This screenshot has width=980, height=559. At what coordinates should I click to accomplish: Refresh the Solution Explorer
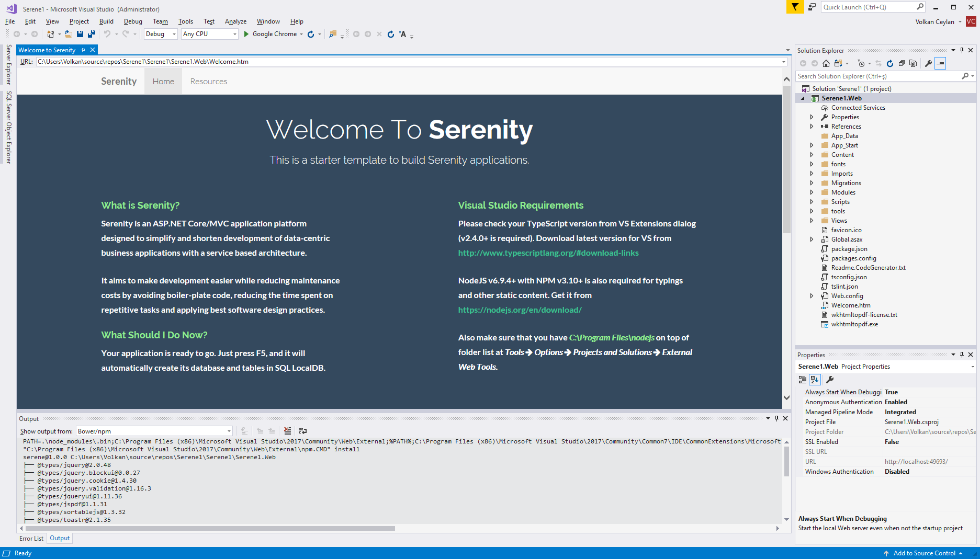[890, 63]
